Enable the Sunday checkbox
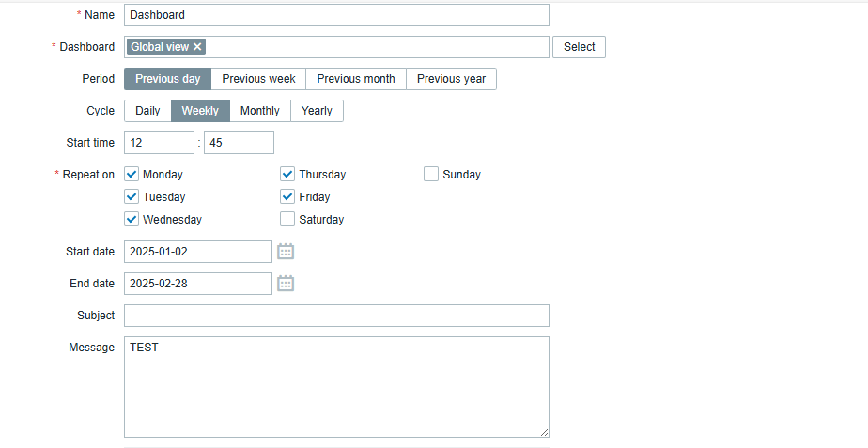The image size is (868, 448). pyautogui.click(x=431, y=175)
